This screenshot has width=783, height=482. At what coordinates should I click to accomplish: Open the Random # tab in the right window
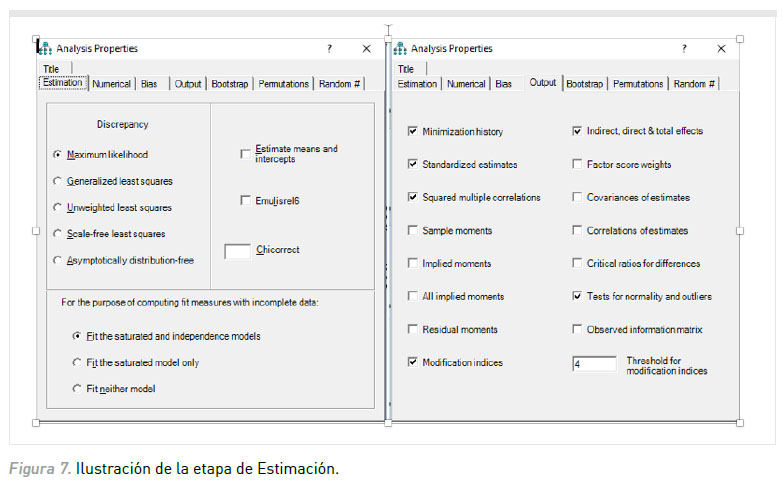pyautogui.click(x=694, y=84)
